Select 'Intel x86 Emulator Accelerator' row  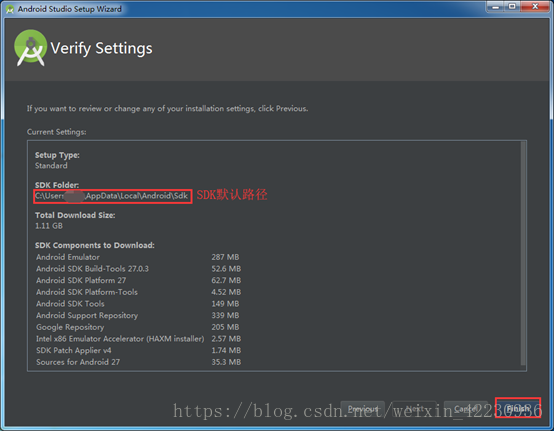pos(138,339)
